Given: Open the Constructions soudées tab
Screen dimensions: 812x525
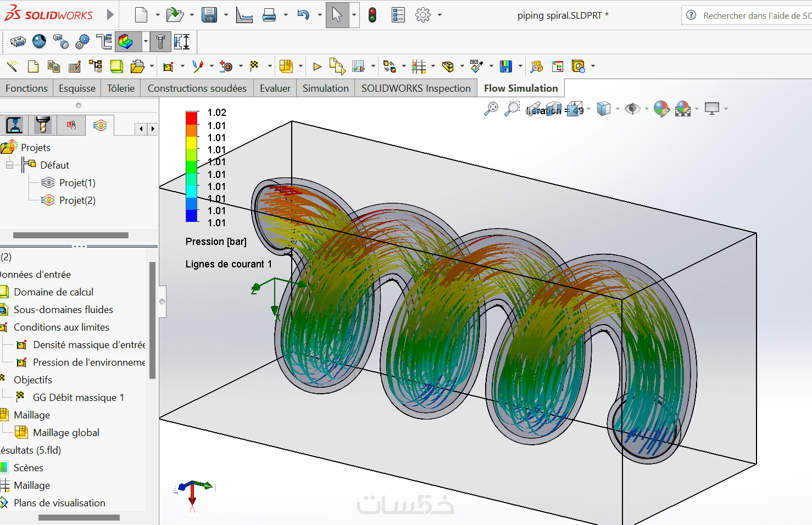Looking at the screenshot, I should coord(197,88).
